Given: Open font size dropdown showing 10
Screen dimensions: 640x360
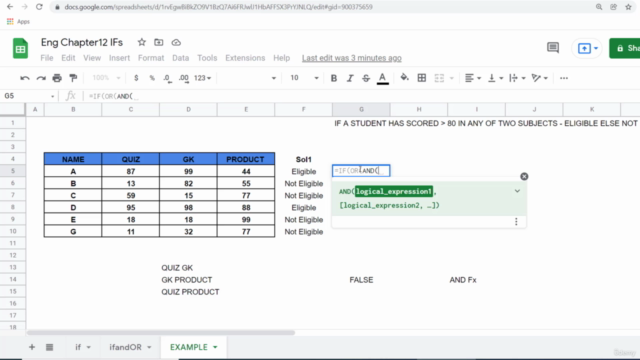Looking at the screenshot, I should [x=304, y=78].
